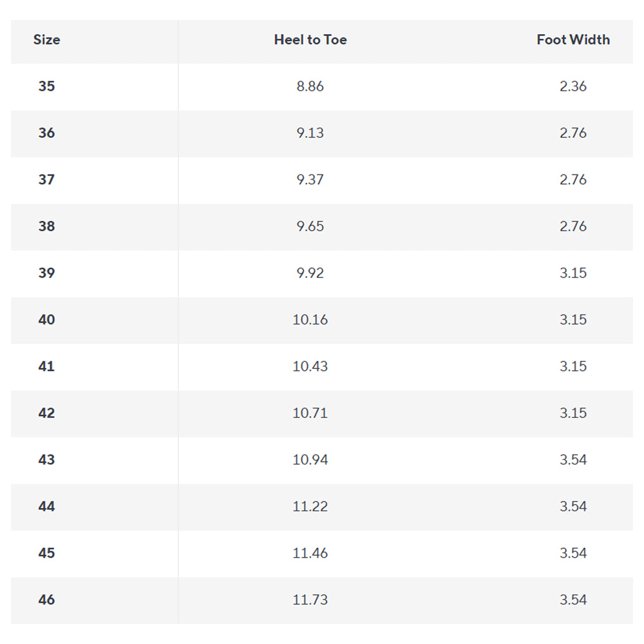
Task: Select the size 40 row label
Action: tap(46, 319)
